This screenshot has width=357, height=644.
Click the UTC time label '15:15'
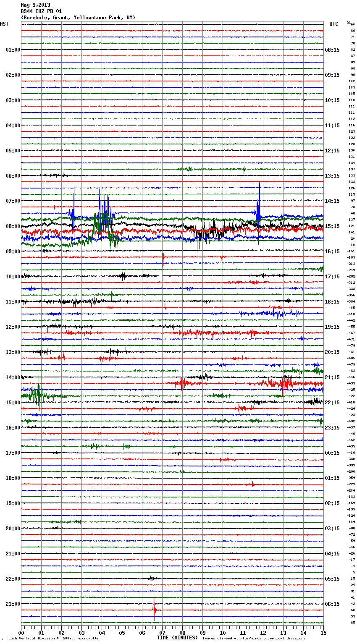[x=332, y=226]
